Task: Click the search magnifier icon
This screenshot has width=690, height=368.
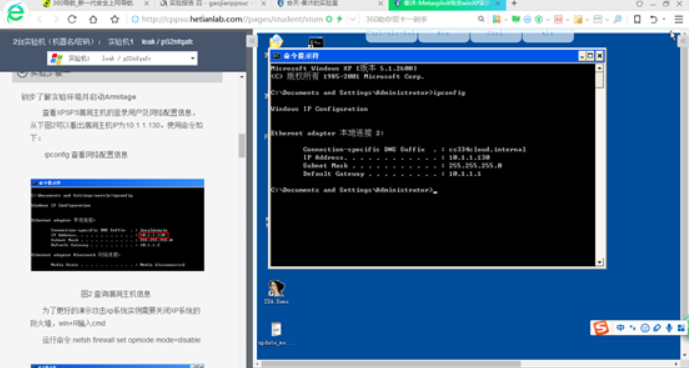Action: click(481, 19)
